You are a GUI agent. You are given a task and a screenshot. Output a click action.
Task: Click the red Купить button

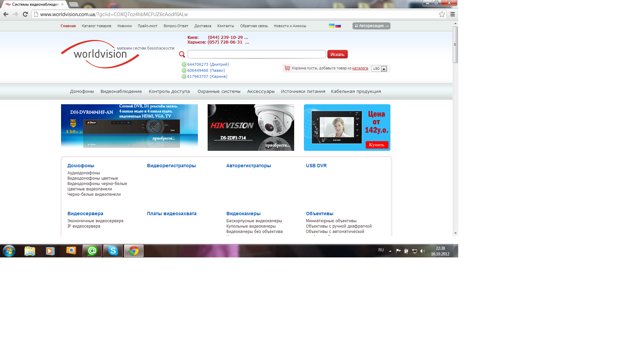pos(377,145)
